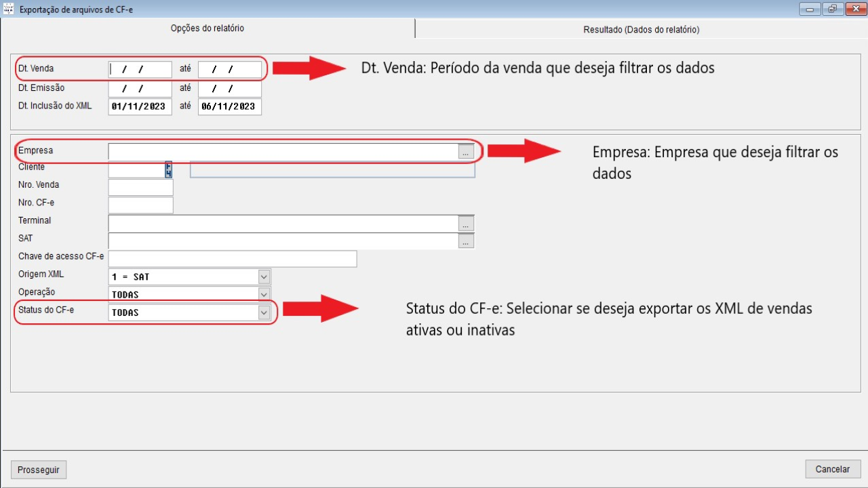Focus the Chave de acesso CF-e field
This screenshot has height=488, width=868.
pos(233,258)
